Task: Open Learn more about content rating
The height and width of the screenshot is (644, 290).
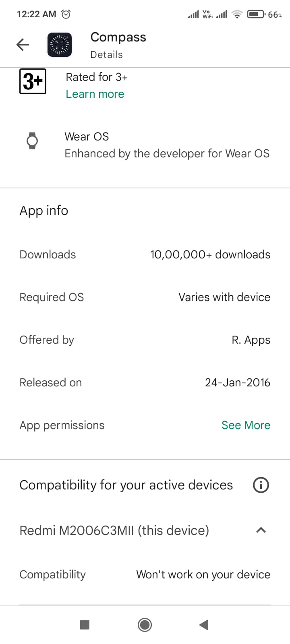Action: click(x=95, y=94)
